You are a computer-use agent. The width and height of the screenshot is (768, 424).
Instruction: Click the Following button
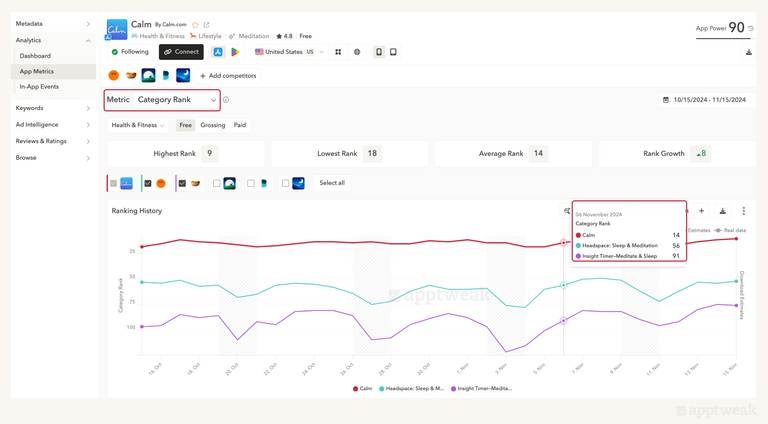pos(130,52)
